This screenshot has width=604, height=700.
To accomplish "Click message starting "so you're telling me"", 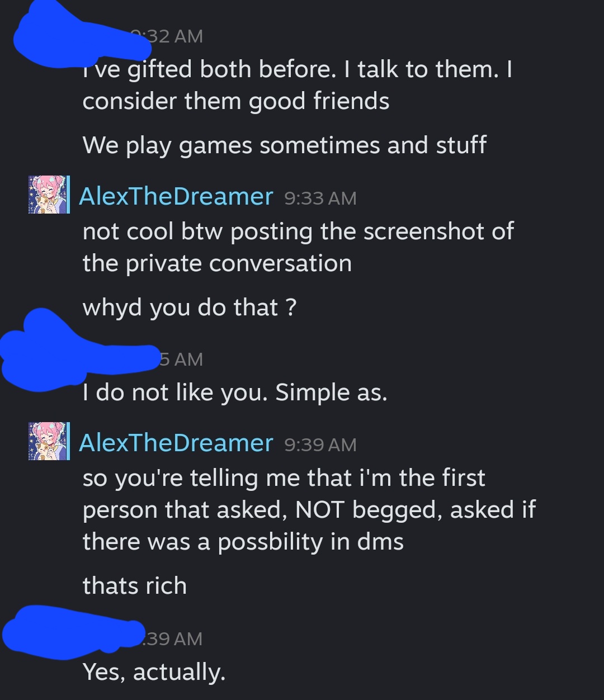I will click(309, 510).
